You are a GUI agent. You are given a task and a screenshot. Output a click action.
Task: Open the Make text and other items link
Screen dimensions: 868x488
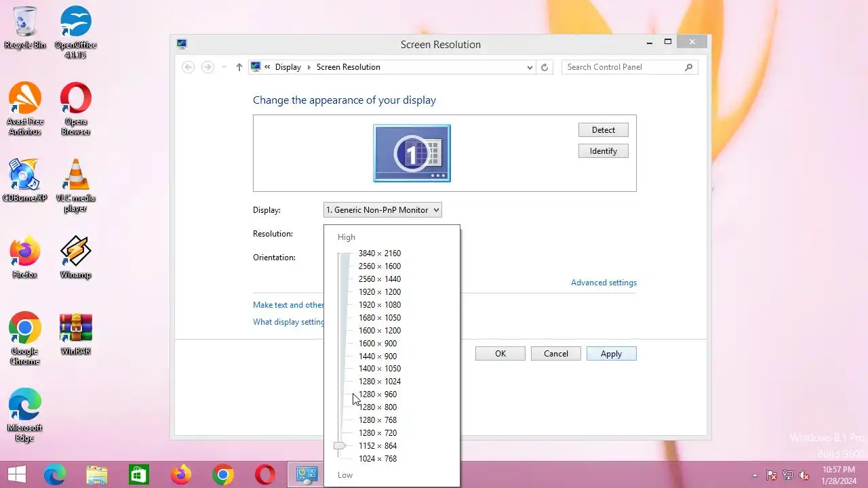pyautogui.click(x=288, y=305)
